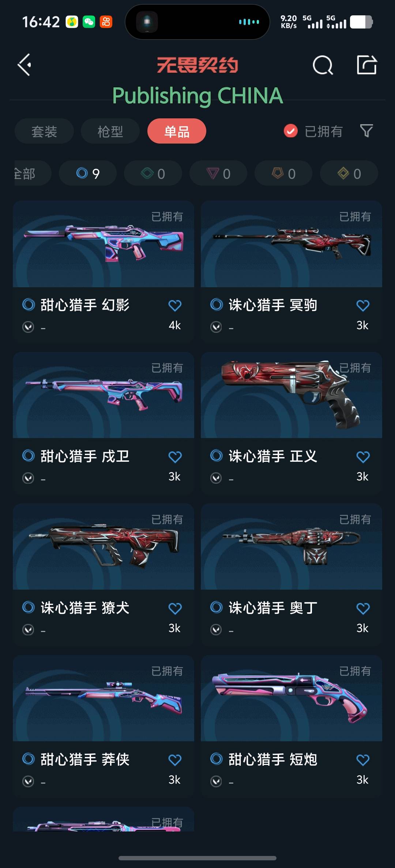Tap the 全部 filter chip

pyautogui.click(x=32, y=173)
